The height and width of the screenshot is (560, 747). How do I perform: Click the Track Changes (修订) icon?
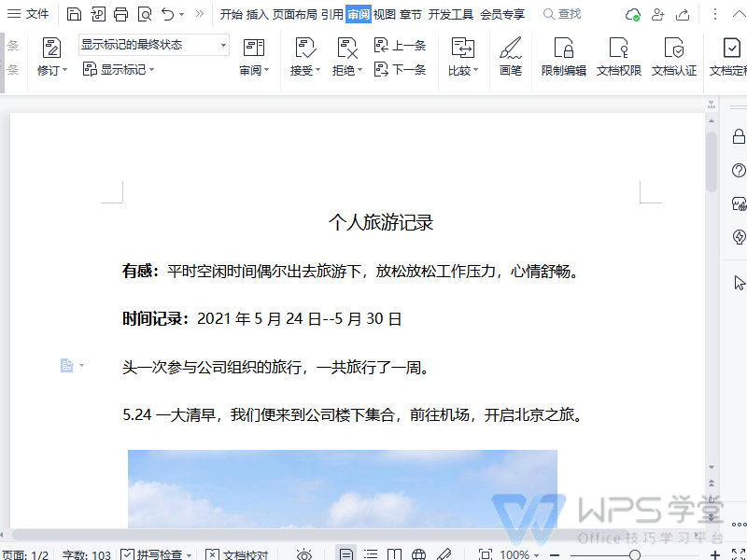(51, 48)
